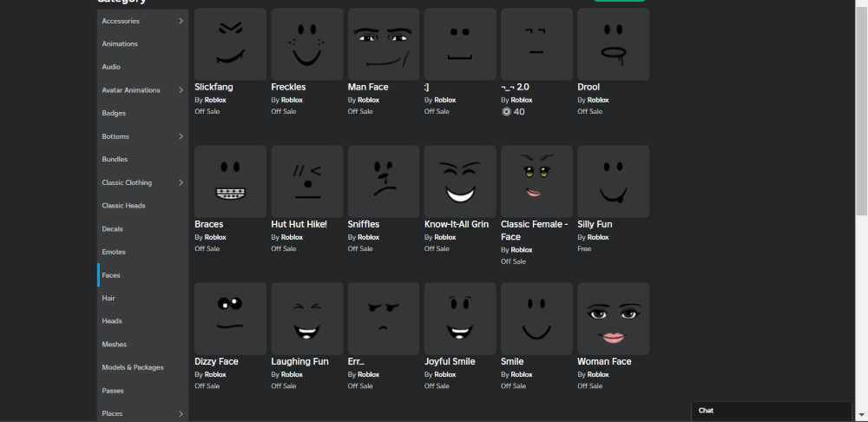
Task: Select the Passes category
Action: (x=143, y=391)
